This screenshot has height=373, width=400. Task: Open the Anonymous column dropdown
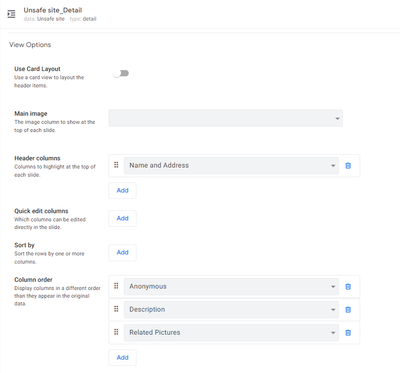point(231,287)
